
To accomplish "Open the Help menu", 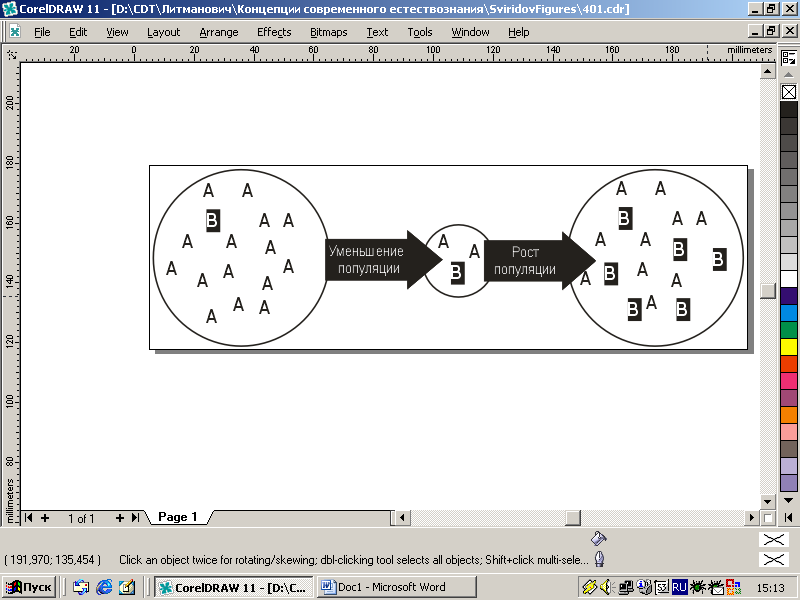I will tap(518, 32).
